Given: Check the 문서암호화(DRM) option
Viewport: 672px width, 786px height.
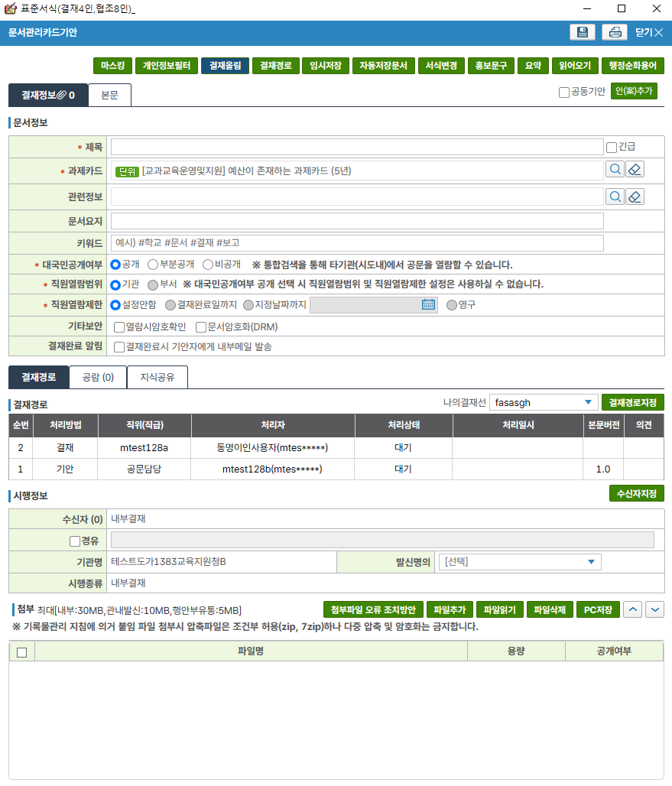Looking at the screenshot, I should coord(201,326).
